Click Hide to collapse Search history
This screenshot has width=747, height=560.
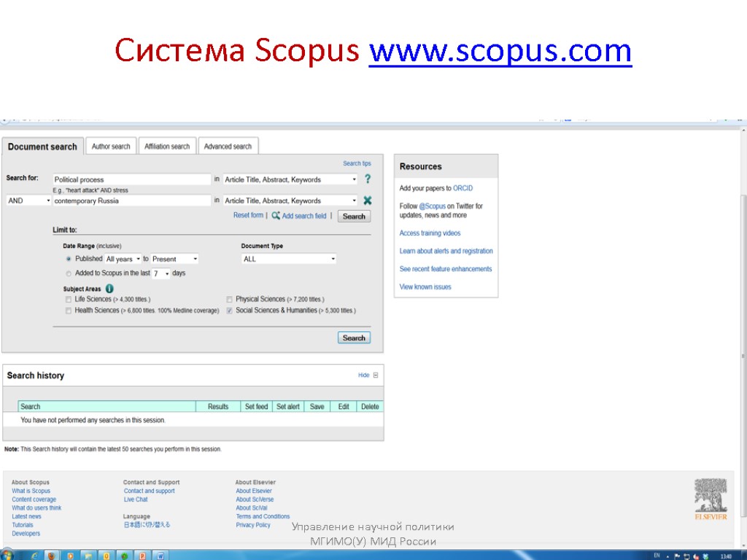click(x=363, y=376)
